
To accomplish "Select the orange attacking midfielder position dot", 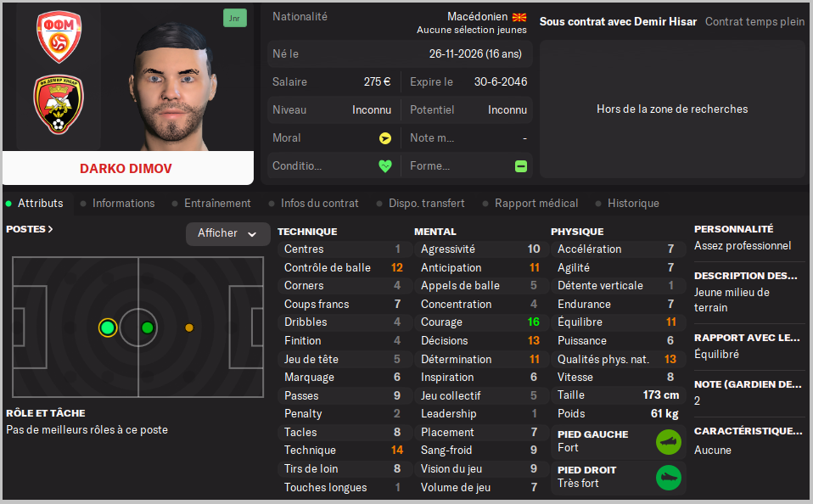I will (189, 328).
